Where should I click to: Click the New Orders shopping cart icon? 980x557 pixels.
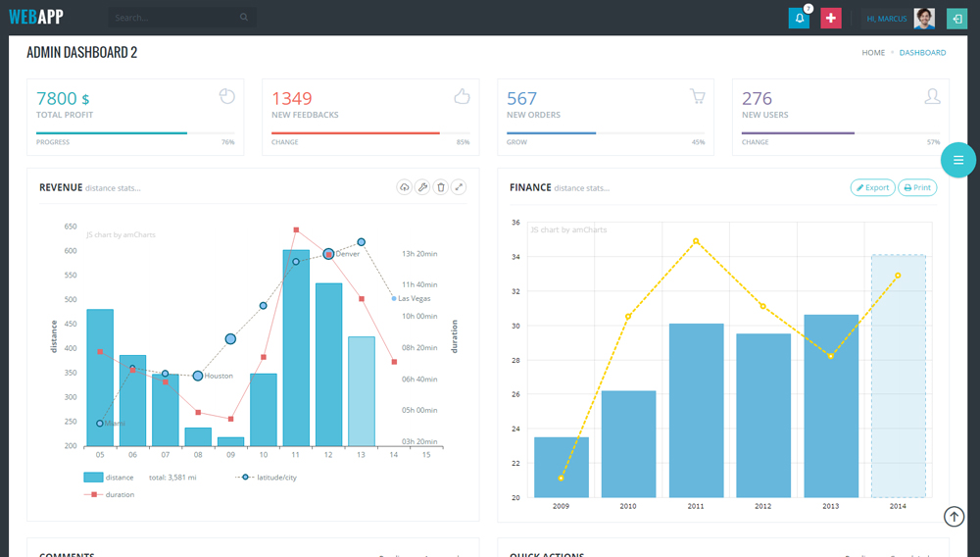tap(698, 96)
